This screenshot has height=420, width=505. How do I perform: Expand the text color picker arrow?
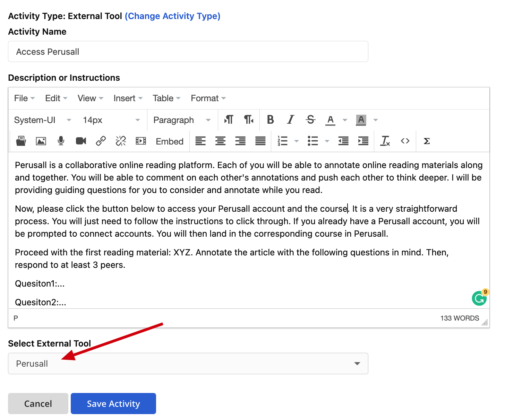click(345, 120)
